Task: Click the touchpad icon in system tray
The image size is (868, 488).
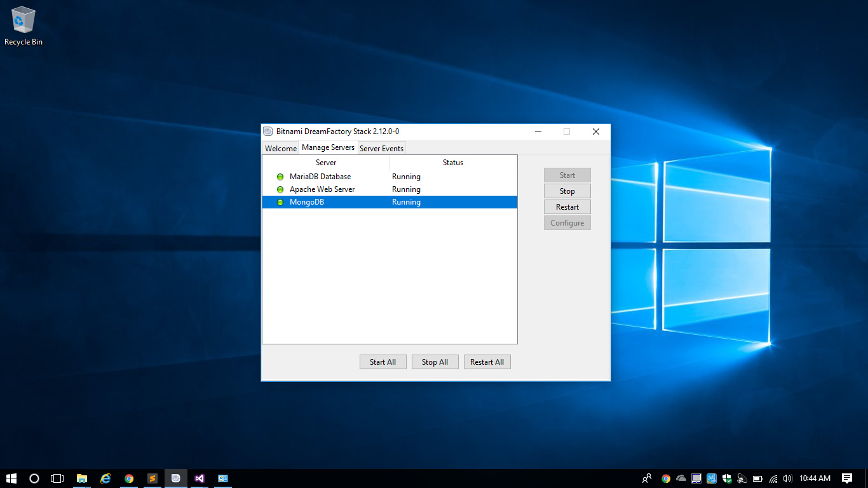Action: [696, 478]
